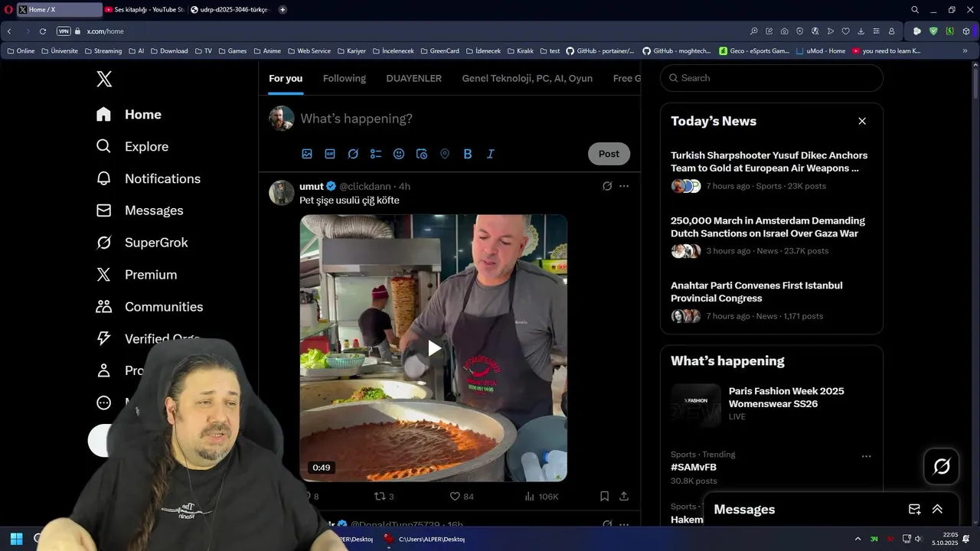The image size is (980, 551).
Task: Reload the page in the browser
Action: click(x=43, y=31)
